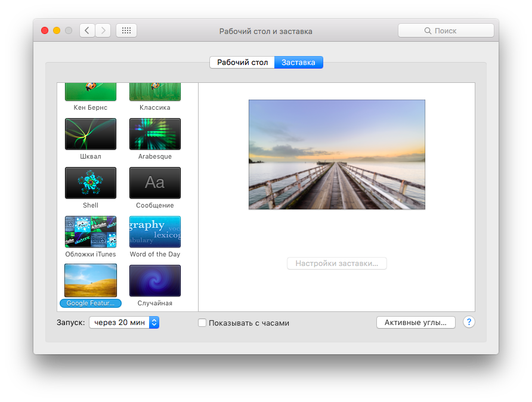This screenshot has height=402, width=532.
Task: Select the Случайная screensaver icon
Action: click(x=154, y=280)
